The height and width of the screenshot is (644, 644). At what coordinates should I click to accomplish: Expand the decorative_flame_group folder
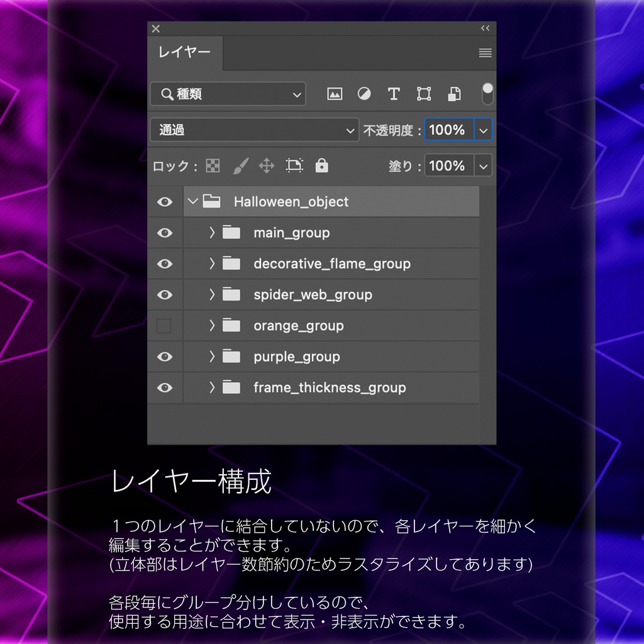[x=212, y=264]
